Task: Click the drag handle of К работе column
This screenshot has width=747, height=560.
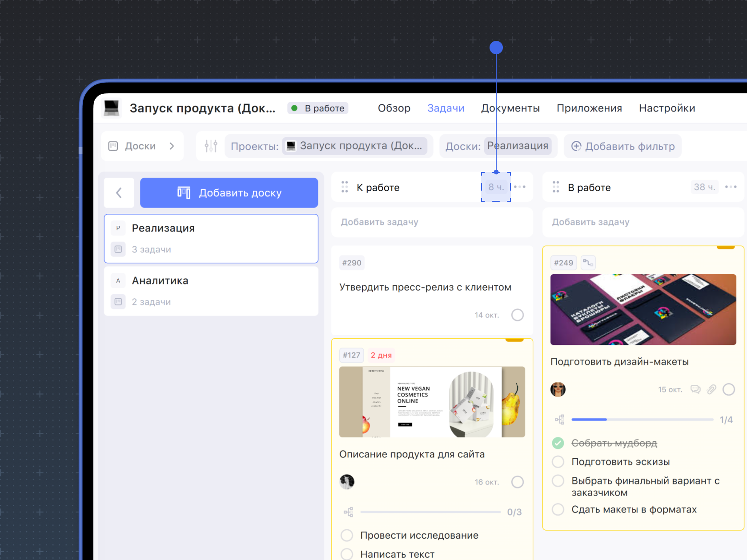Action: [x=345, y=187]
